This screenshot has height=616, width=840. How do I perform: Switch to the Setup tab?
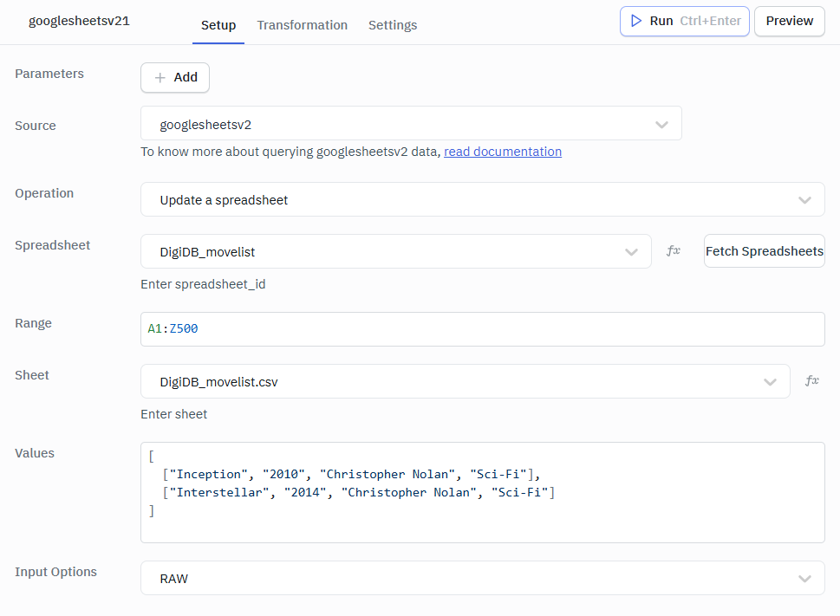coord(218,25)
